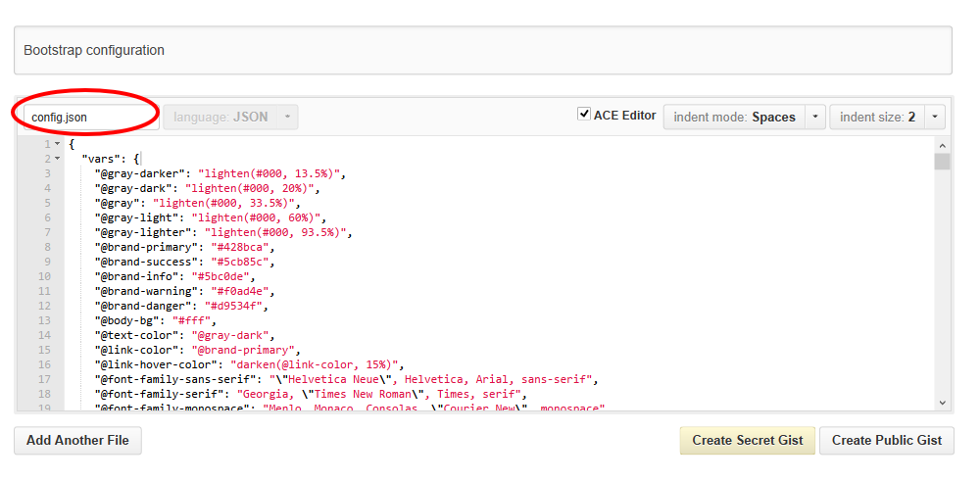Uncheck the ACE Editor checkbox
The height and width of the screenshot is (481, 980).
click(x=585, y=115)
